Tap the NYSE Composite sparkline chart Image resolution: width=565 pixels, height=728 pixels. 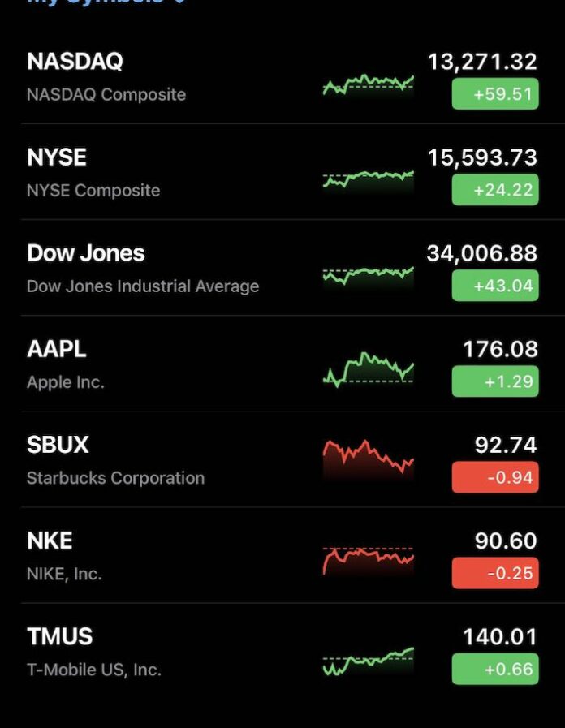tap(368, 179)
